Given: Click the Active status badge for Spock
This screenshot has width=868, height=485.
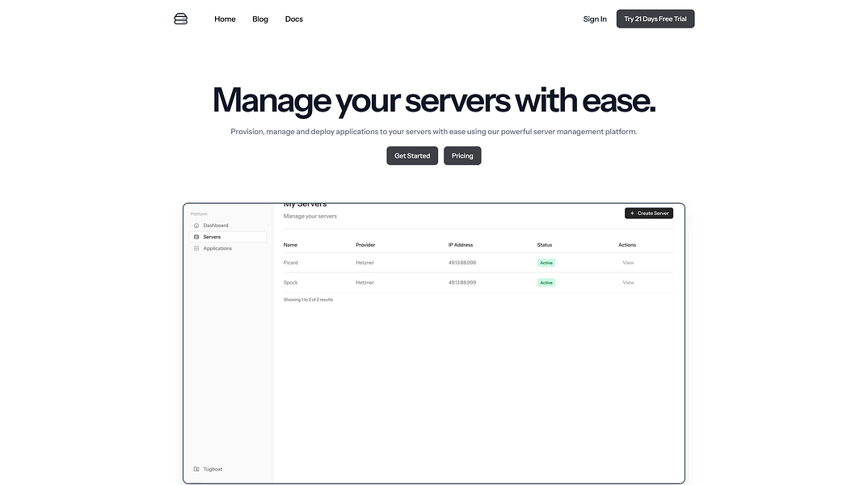Looking at the screenshot, I should [x=546, y=282].
